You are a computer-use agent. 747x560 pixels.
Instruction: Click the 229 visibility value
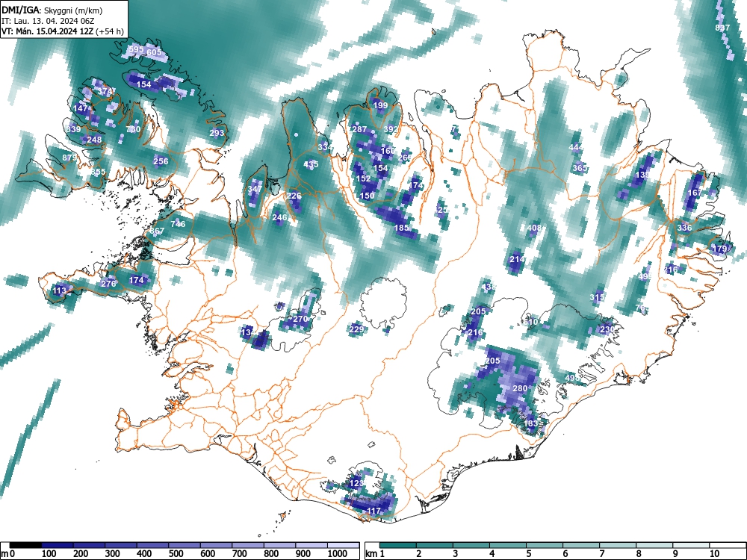pos(356,329)
